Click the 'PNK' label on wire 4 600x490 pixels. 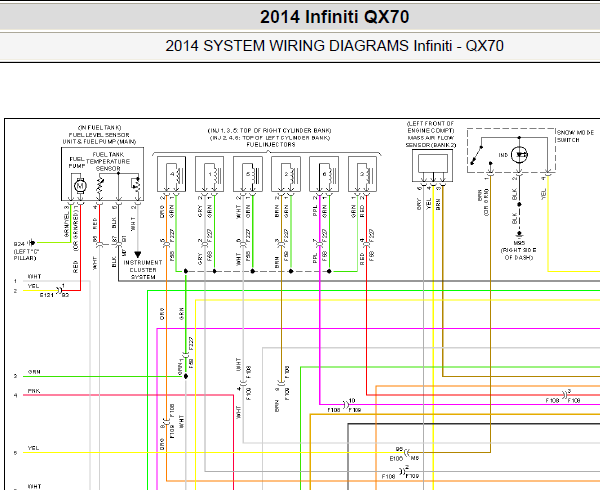click(x=34, y=391)
